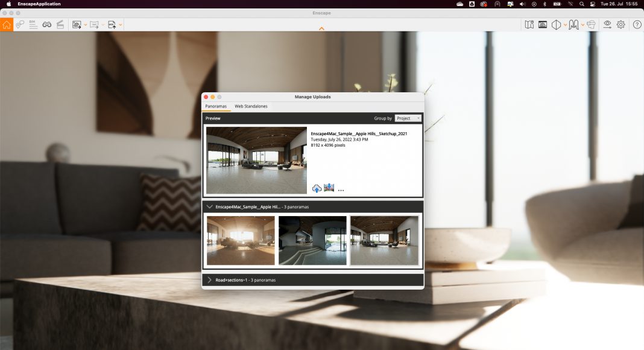Open the Group by Project dropdown

pyautogui.click(x=408, y=118)
